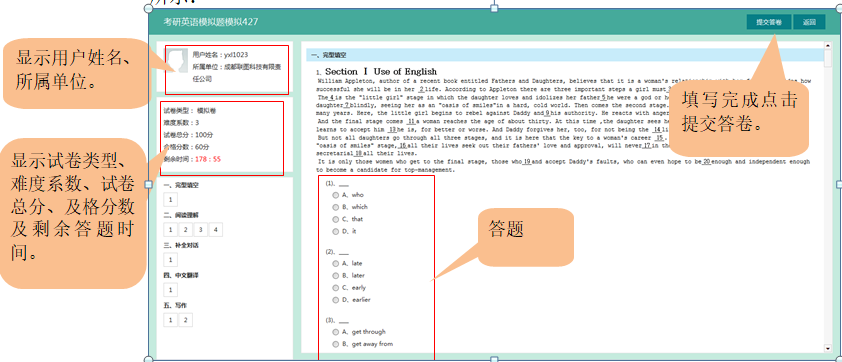Image resolution: width=842 pixels, height=362 pixels.
Task: Select option D. earlier for question 2
Action: pyautogui.click(x=336, y=300)
